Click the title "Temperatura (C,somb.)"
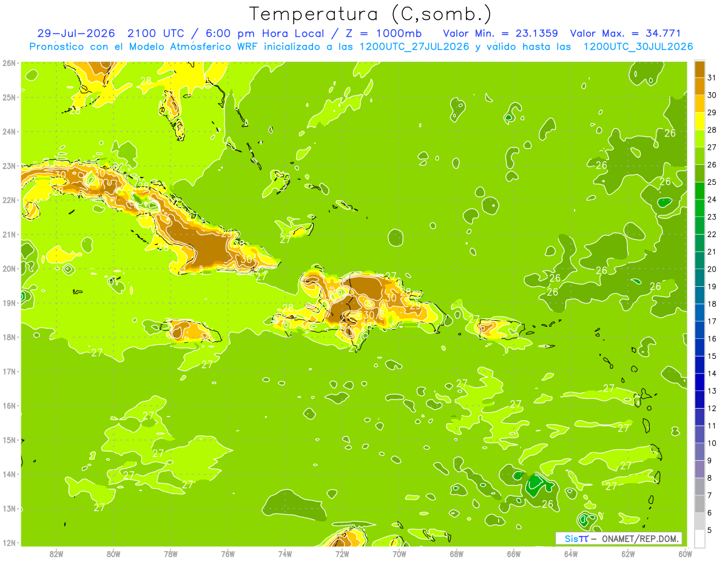 (x=371, y=14)
